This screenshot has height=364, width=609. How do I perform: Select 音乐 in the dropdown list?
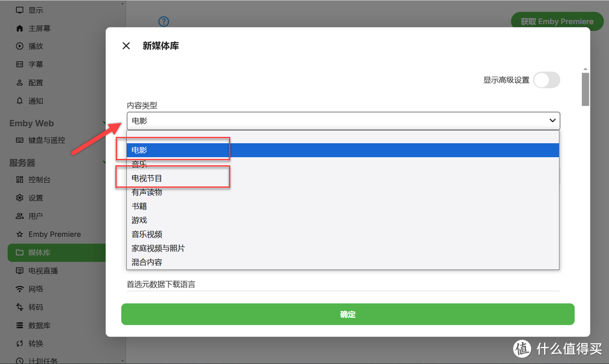343,164
